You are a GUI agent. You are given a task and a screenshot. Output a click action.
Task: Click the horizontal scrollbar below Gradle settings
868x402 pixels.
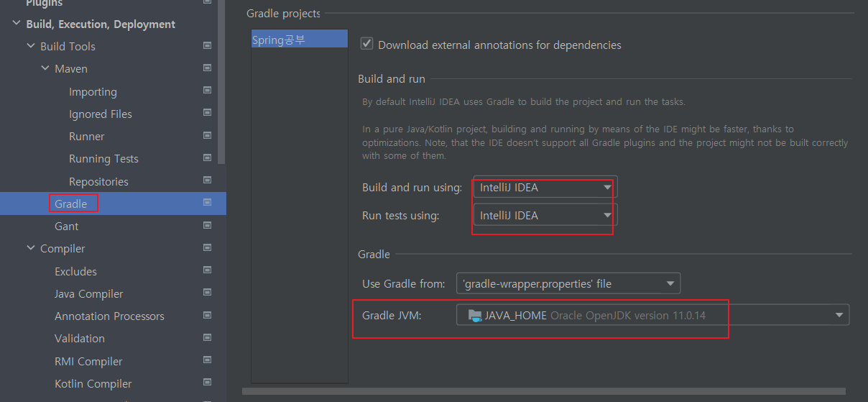click(x=544, y=391)
